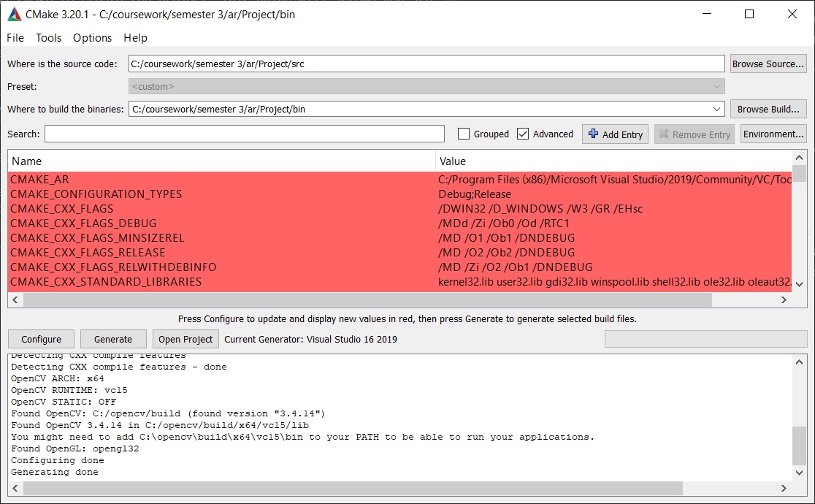Click the cache table vertical scrollbar down arrow
The width and height of the screenshot is (815, 504).
tap(800, 285)
